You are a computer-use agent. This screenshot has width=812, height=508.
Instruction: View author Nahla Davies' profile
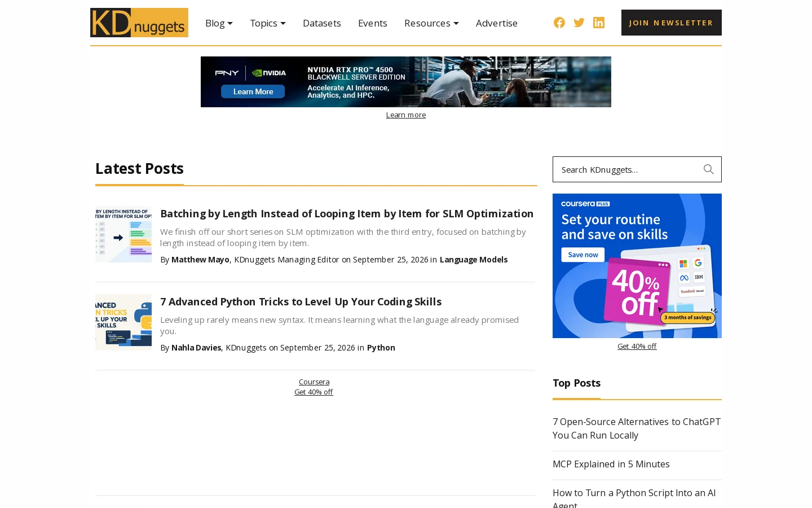pos(196,348)
